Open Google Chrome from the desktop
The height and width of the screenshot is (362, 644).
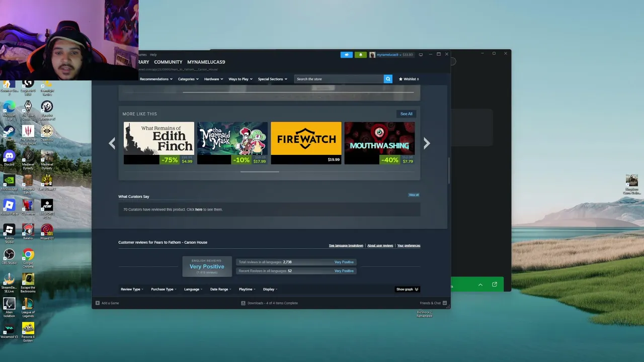coord(28,258)
